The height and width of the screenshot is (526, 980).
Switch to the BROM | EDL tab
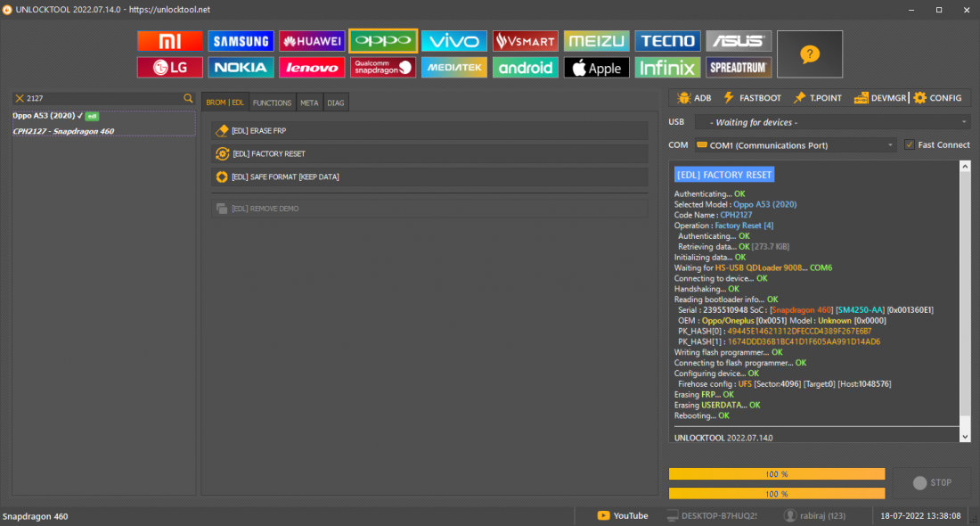225,103
